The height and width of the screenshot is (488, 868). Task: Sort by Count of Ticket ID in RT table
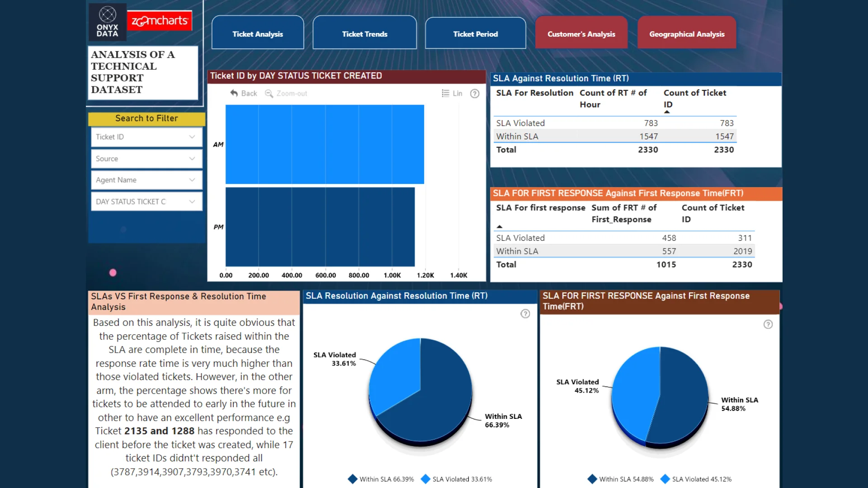[695, 99]
